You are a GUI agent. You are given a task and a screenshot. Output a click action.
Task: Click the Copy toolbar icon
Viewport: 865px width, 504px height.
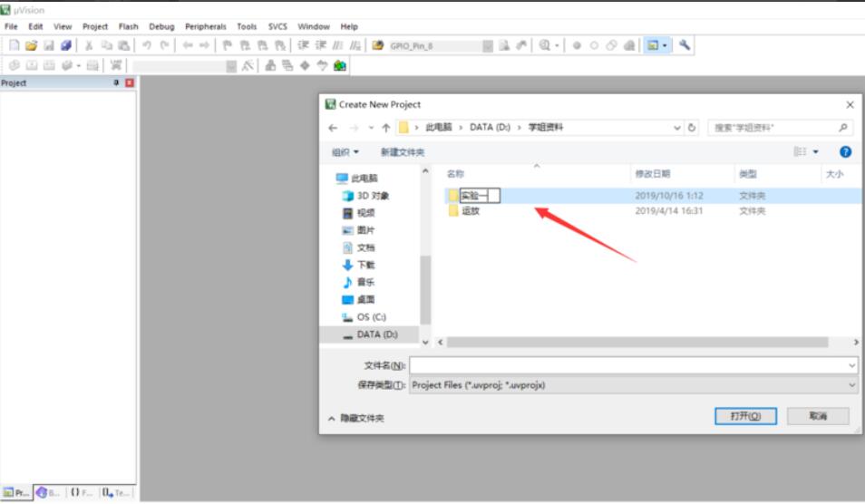pos(106,45)
